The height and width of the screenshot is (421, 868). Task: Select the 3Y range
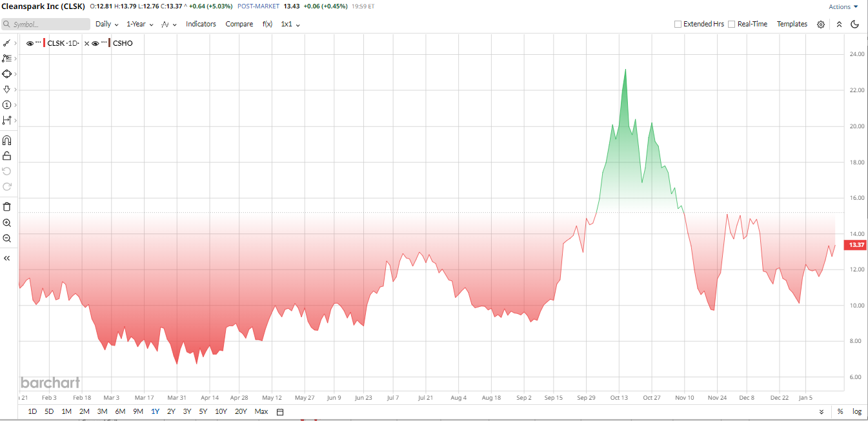(x=187, y=412)
